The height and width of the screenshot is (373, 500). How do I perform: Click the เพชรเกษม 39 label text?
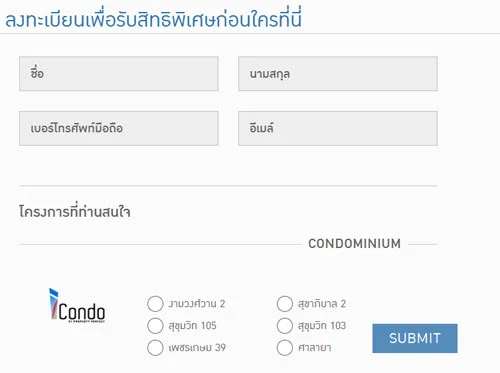[x=197, y=348]
